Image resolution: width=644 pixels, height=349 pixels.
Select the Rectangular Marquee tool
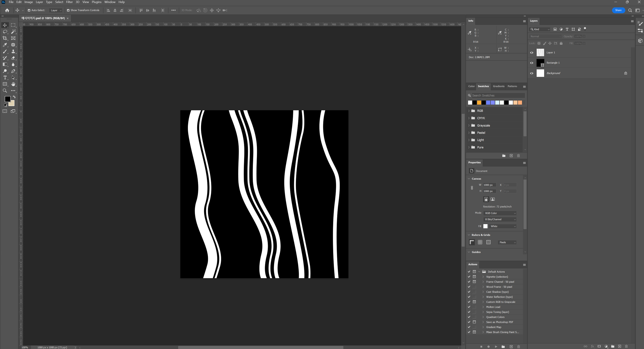click(13, 25)
